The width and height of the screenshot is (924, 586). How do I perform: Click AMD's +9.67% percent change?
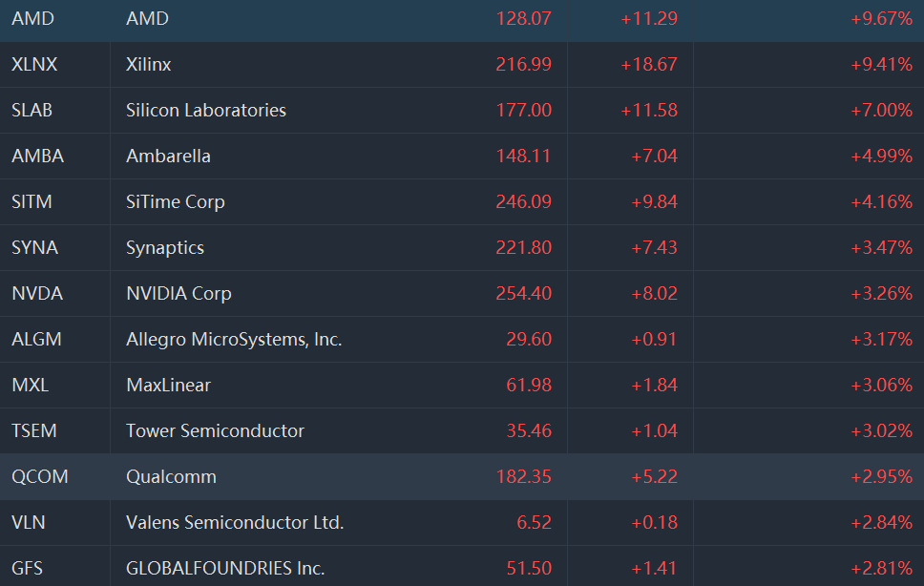point(881,18)
